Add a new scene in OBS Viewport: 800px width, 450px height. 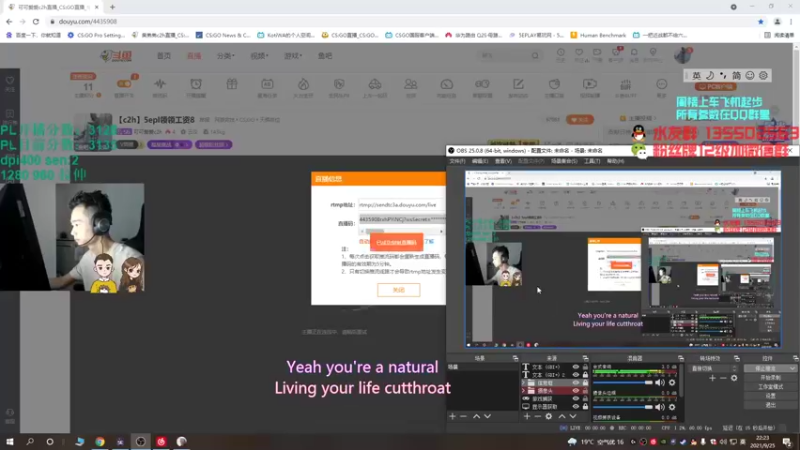pyautogui.click(x=453, y=416)
